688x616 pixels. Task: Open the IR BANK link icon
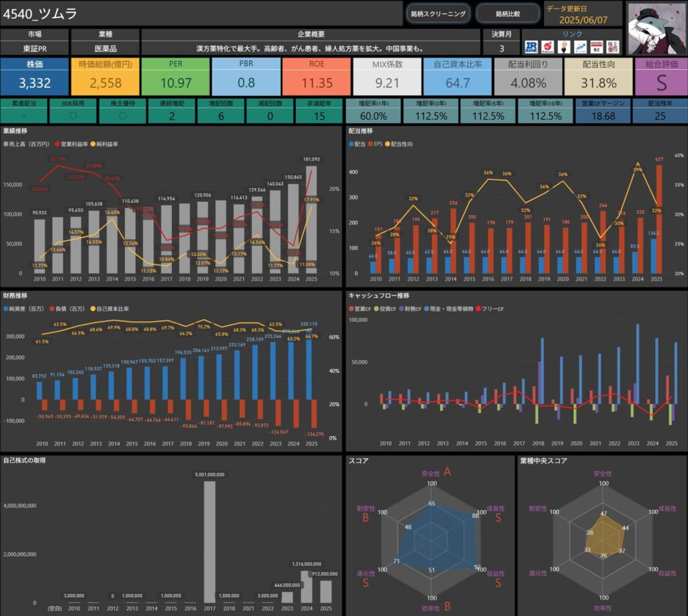click(x=531, y=47)
